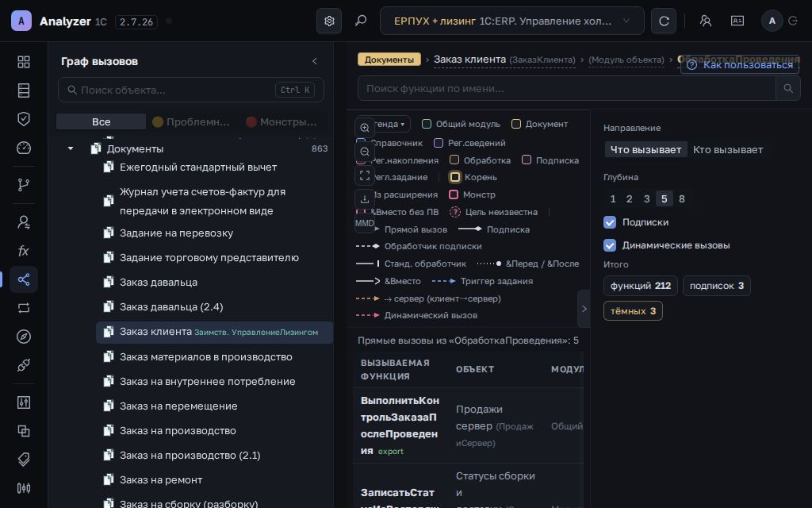Open the plug connections sidebar icon
The height and width of the screenshot is (508, 812).
coord(23,365)
